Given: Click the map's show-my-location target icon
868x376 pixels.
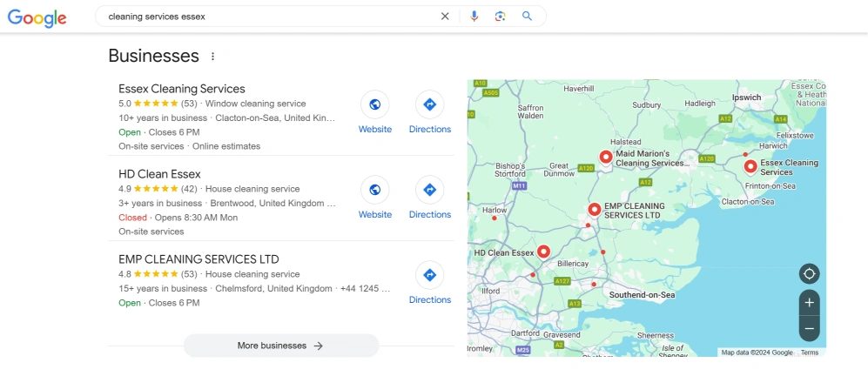Looking at the screenshot, I should point(810,273).
